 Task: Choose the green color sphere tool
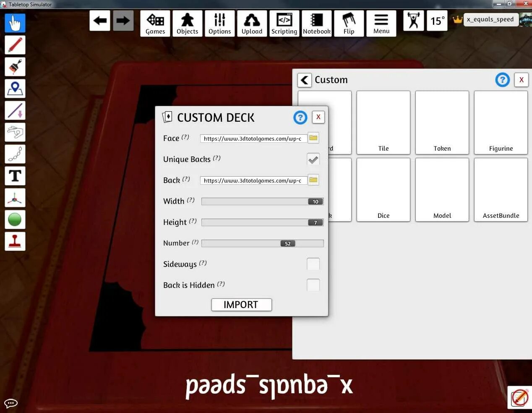[x=15, y=220]
